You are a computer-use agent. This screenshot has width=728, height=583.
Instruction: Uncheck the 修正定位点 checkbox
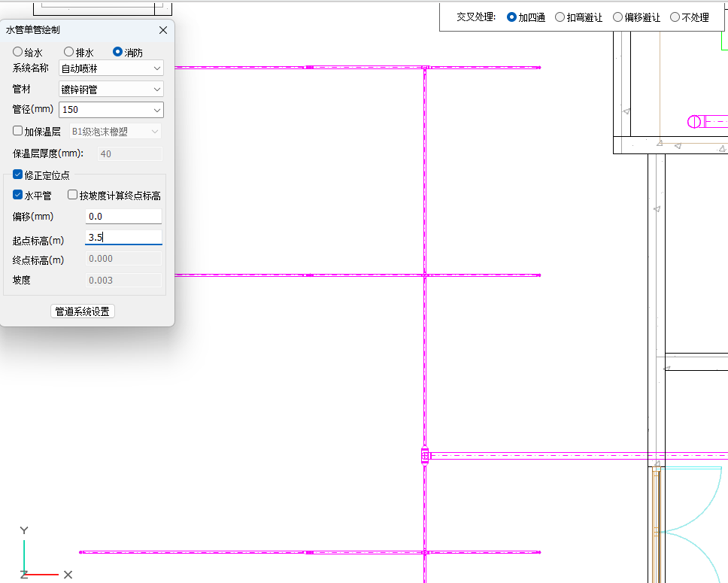[18, 175]
